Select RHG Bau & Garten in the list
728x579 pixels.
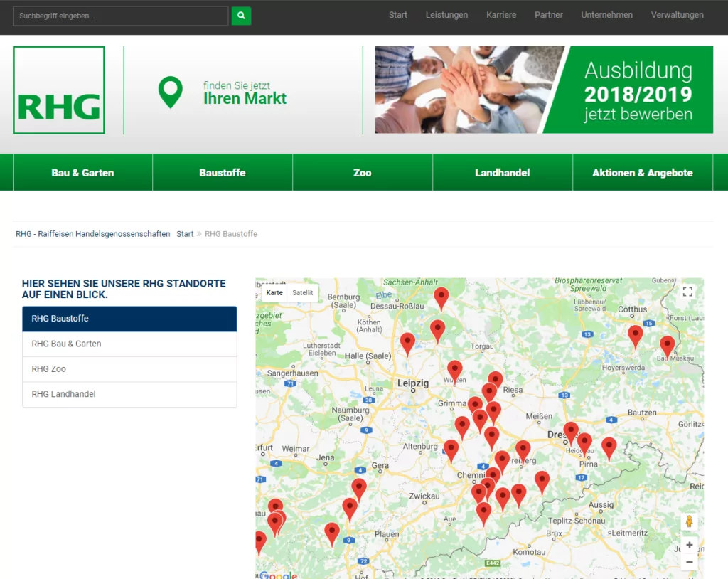[129, 344]
